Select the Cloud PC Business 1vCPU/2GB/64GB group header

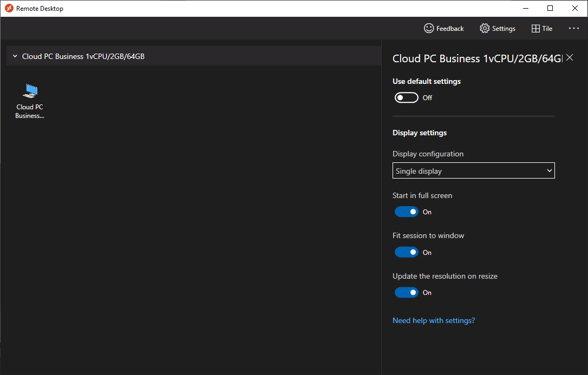point(83,56)
